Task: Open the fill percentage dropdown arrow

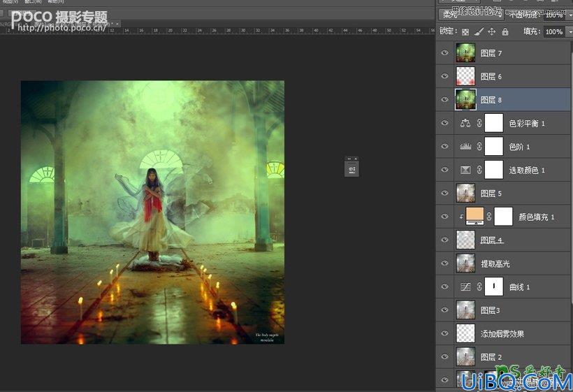Action: (x=570, y=31)
